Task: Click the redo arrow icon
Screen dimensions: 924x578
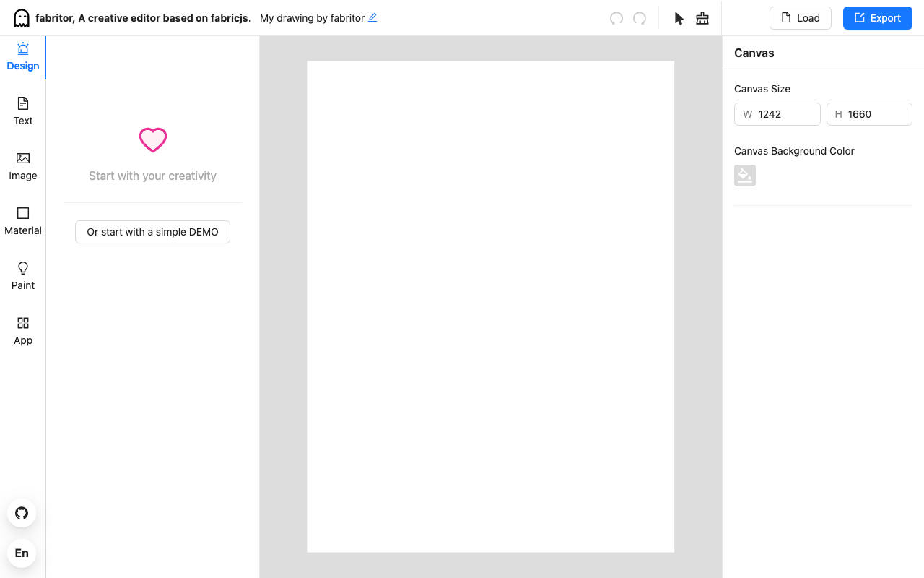Action: (x=640, y=18)
